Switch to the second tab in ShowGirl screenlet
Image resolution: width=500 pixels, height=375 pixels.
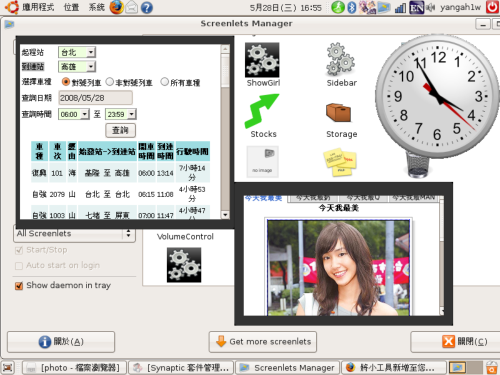313,198
